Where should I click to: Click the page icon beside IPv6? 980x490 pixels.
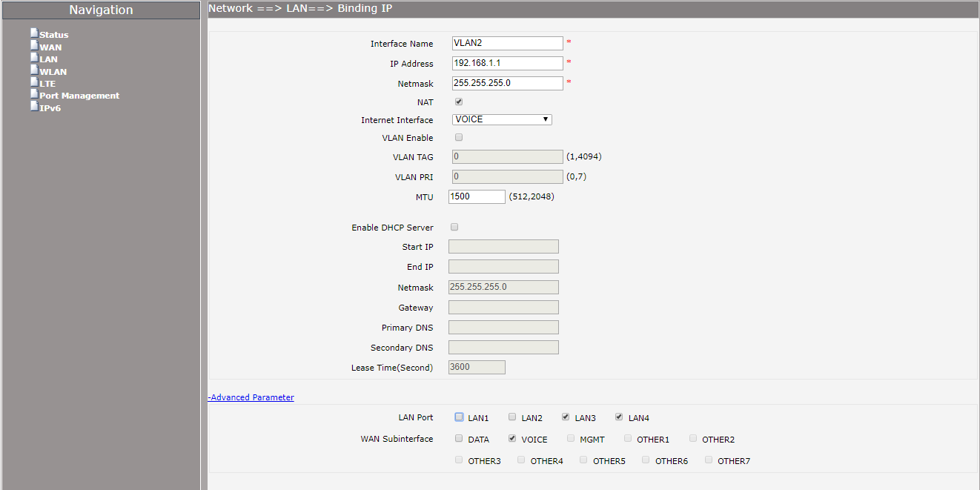pyautogui.click(x=34, y=107)
